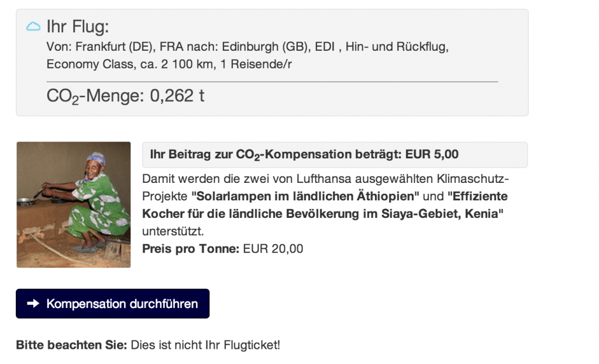Open the woman cooking project photo
Image resolution: width=599 pixels, height=364 pixels.
pyautogui.click(x=73, y=204)
